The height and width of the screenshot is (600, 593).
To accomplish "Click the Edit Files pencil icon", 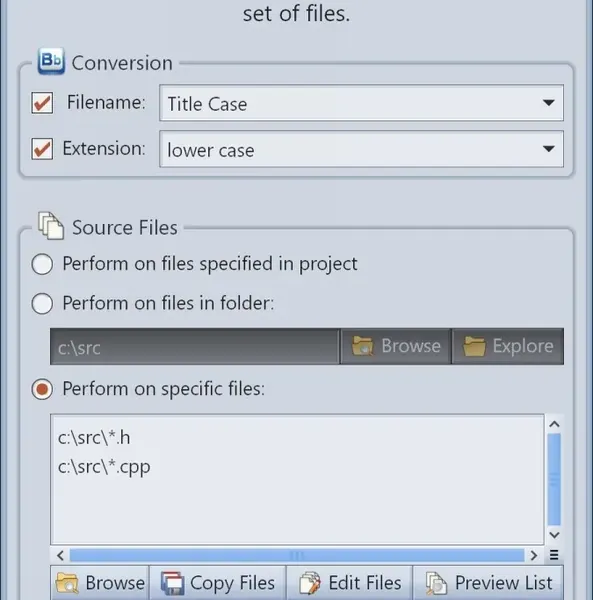I will tap(310, 583).
